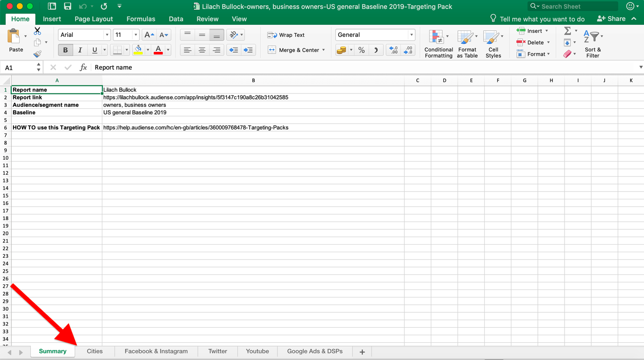Click the Search Sheet field

pyautogui.click(x=573, y=6)
